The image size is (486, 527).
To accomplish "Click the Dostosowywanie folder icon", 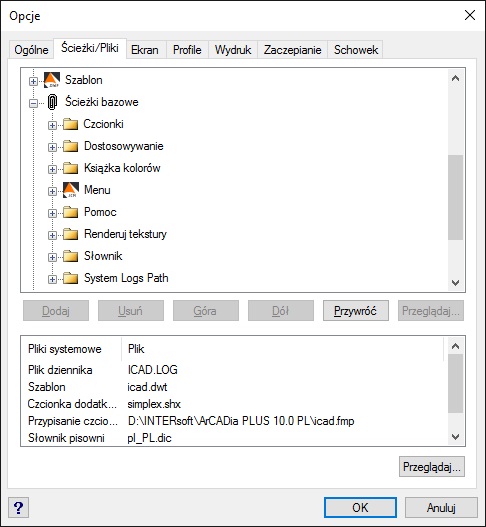I will click(x=71, y=146).
